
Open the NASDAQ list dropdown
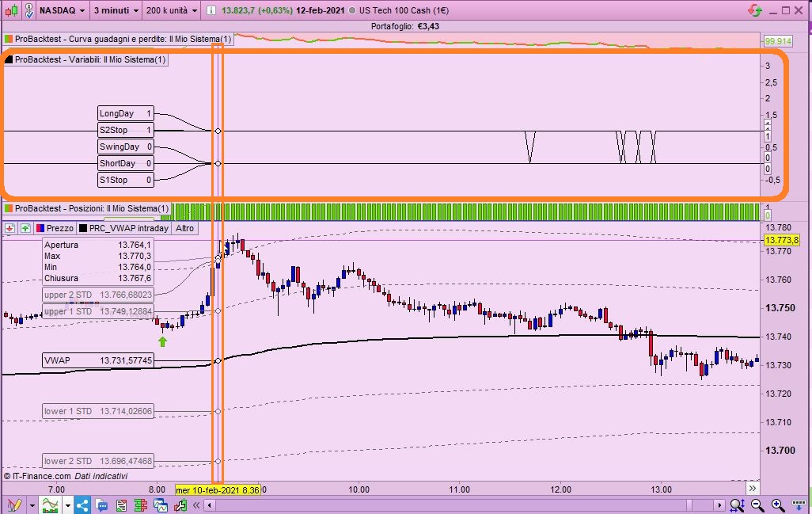[x=62, y=10]
